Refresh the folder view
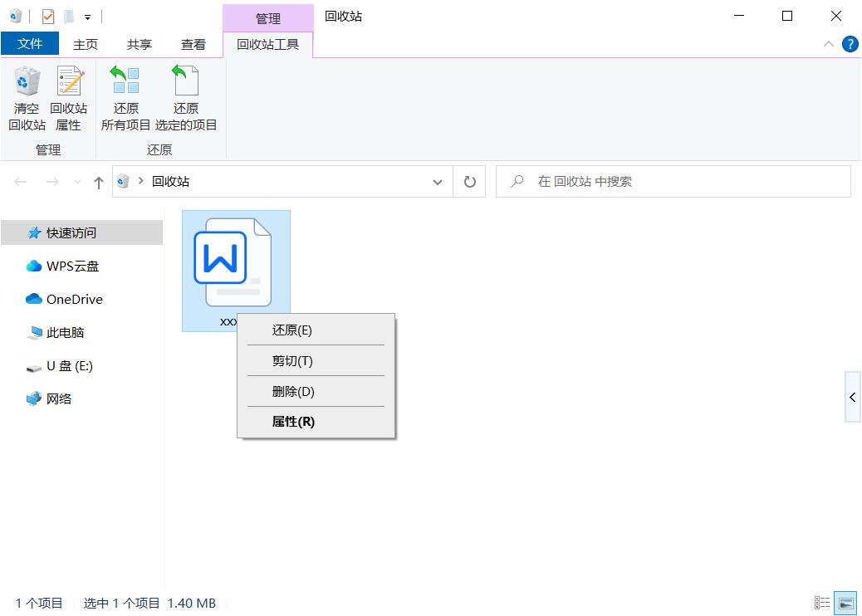The image size is (862, 616). 469,181
